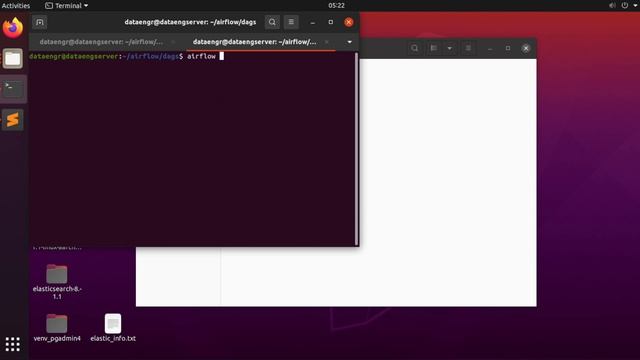Screen dimensions: 640x360
Task: Click the Terminal window title text
Action: tap(190, 22)
